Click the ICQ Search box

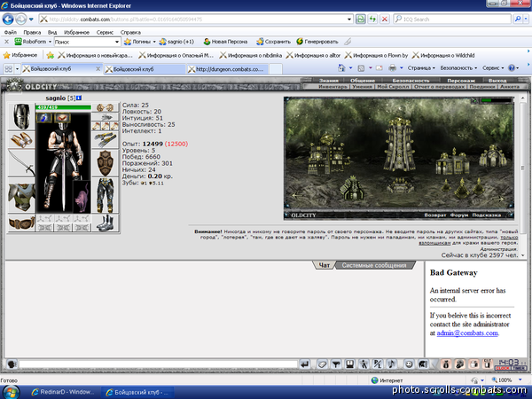pos(452,19)
